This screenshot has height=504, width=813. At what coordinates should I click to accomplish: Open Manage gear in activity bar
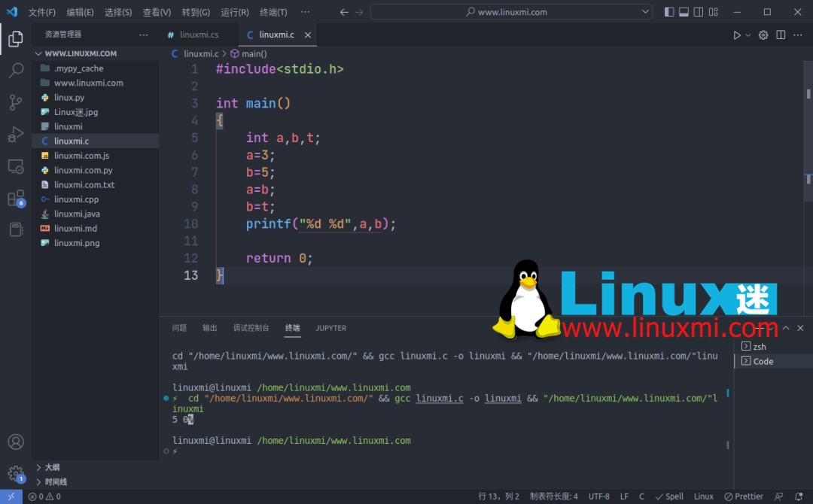tap(16, 473)
